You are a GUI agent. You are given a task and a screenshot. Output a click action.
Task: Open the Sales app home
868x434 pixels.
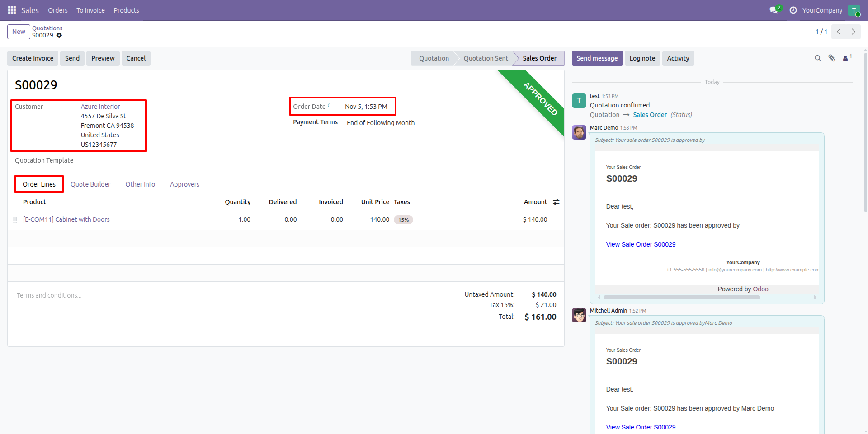pyautogui.click(x=30, y=10)
